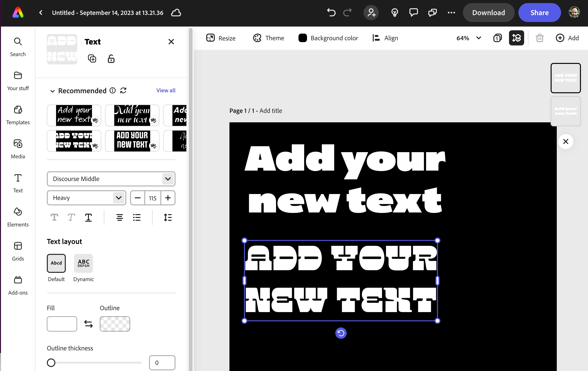Open the Discourse Middle font dropdown
The height and width of the screenshot is (371, 588).
tap(111, 179)
